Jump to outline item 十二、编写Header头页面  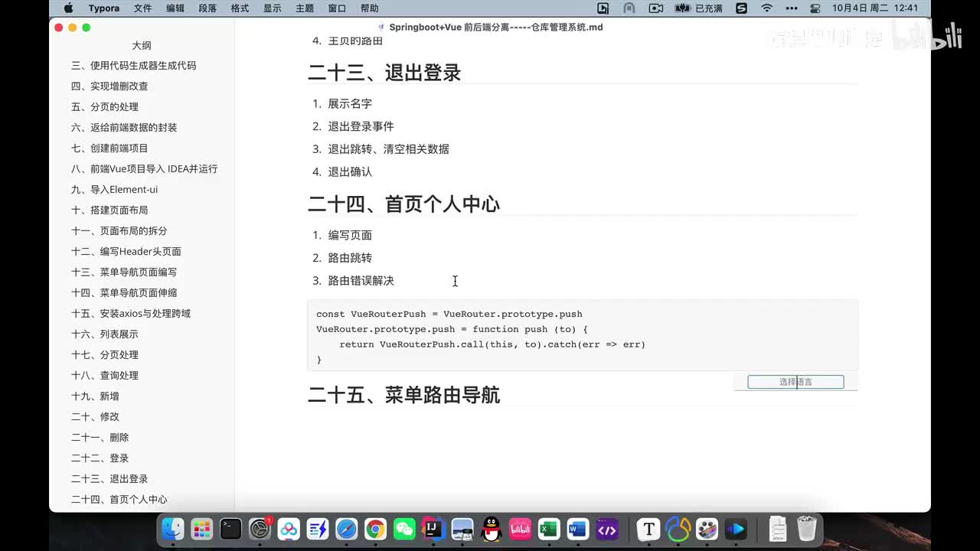click(126, 252)
